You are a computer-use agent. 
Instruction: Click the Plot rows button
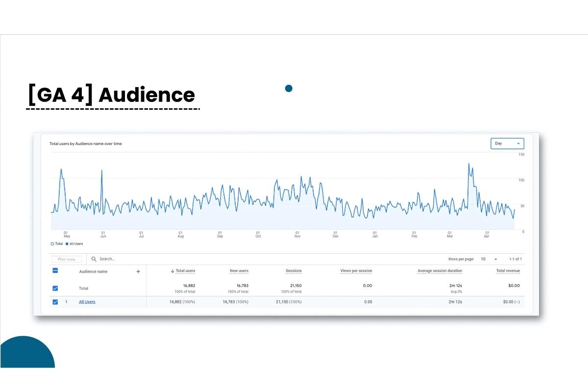pyautogui.click(x=67, y=259)
